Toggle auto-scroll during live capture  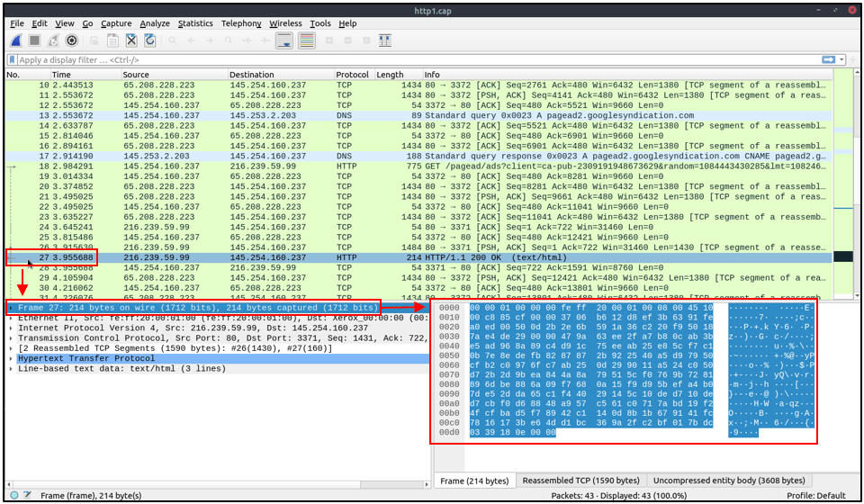(x=284, y=40)
